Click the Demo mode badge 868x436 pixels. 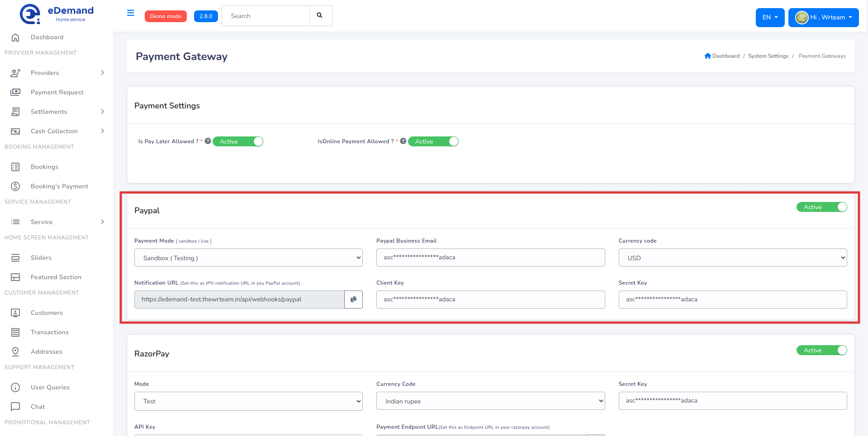coord(166,16)
